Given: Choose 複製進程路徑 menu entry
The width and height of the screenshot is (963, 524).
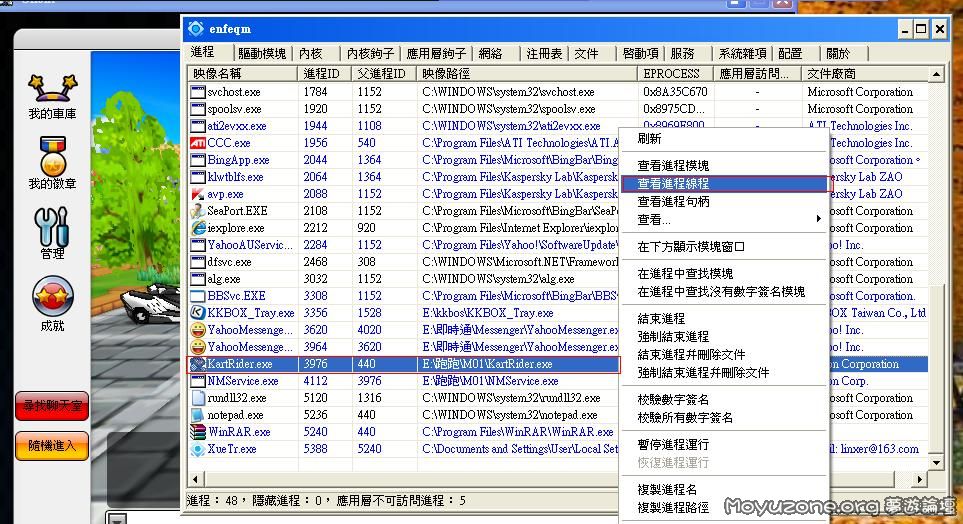Looking at the screenshot, I should (724, 507).
